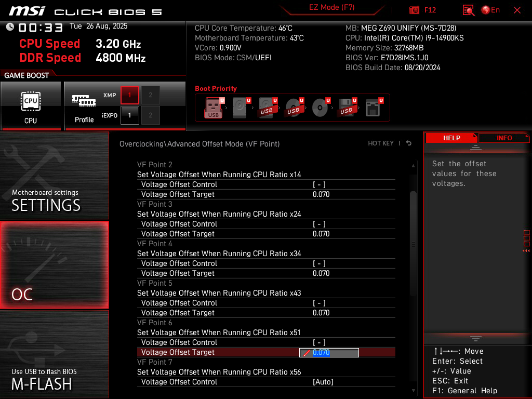
Task: Open the HOT KEY list
Action: (381, 143)
